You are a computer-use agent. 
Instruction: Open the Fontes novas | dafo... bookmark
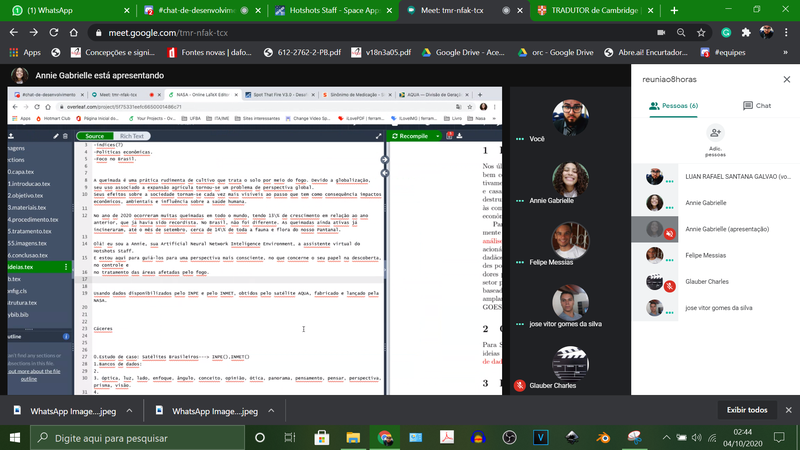coord(209,53)
